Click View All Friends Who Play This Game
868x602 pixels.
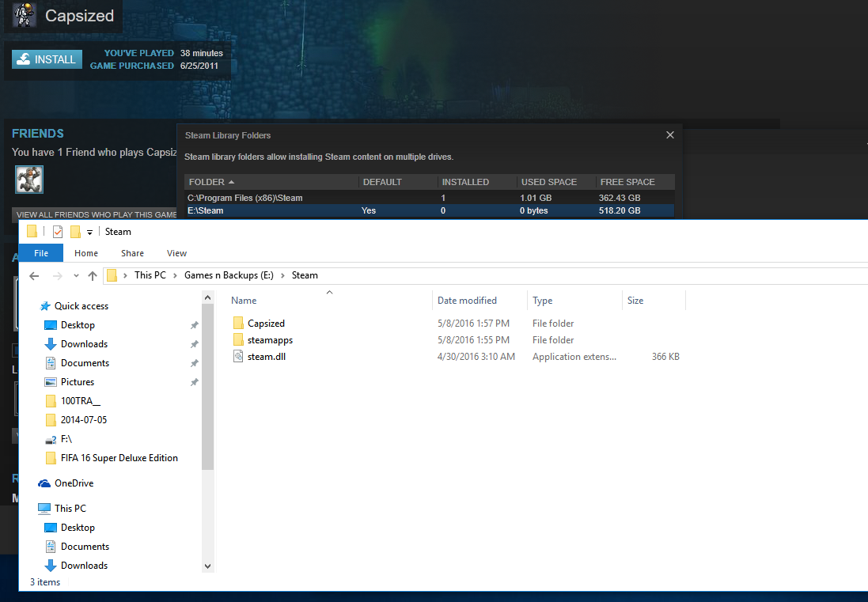[x=95, y=214]
